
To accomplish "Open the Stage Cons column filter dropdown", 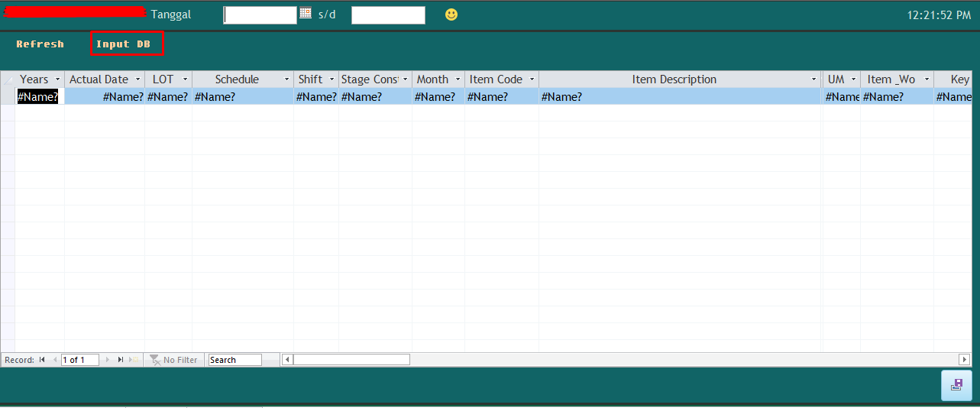I will click(x=405, y=79).
